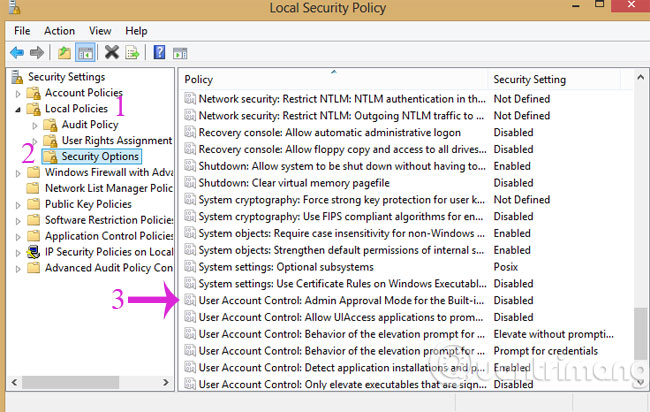Select 'Recovery console: Allow floppy copy' policy
The image size is (650, 412).
coord(342,149)
